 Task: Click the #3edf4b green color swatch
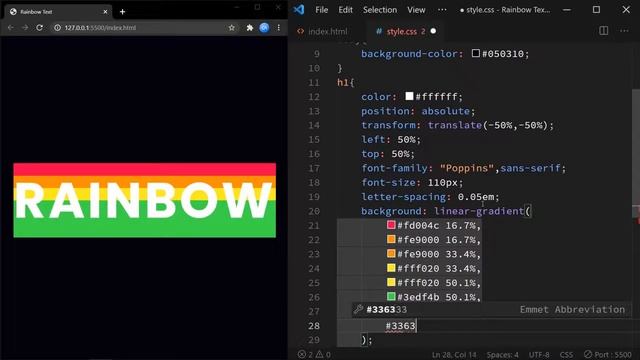pyautogui.click(x=391, y=296)
